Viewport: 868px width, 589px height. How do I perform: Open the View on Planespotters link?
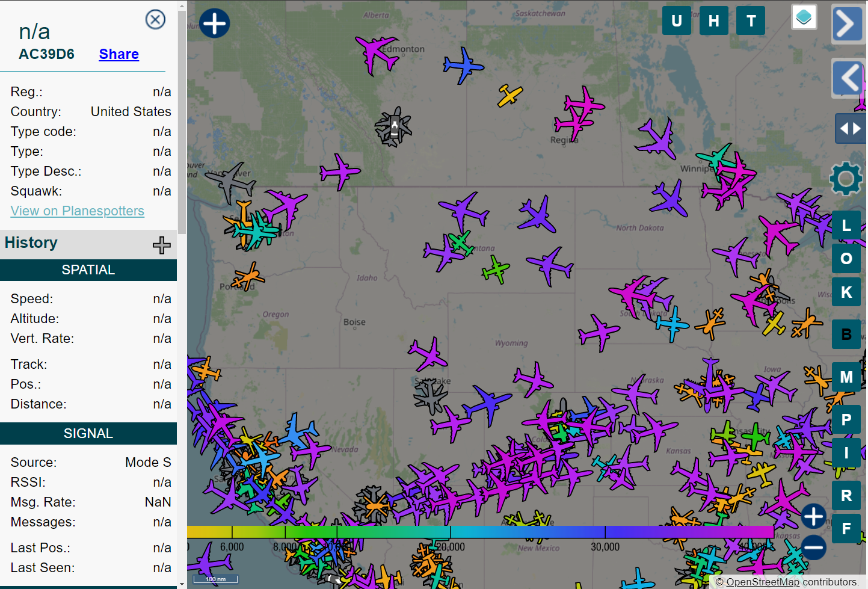[x=78, y=211]
